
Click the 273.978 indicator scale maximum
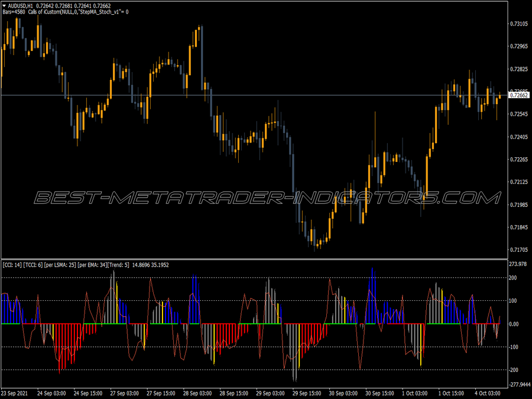pyautogui.click(x=518, y=264)
